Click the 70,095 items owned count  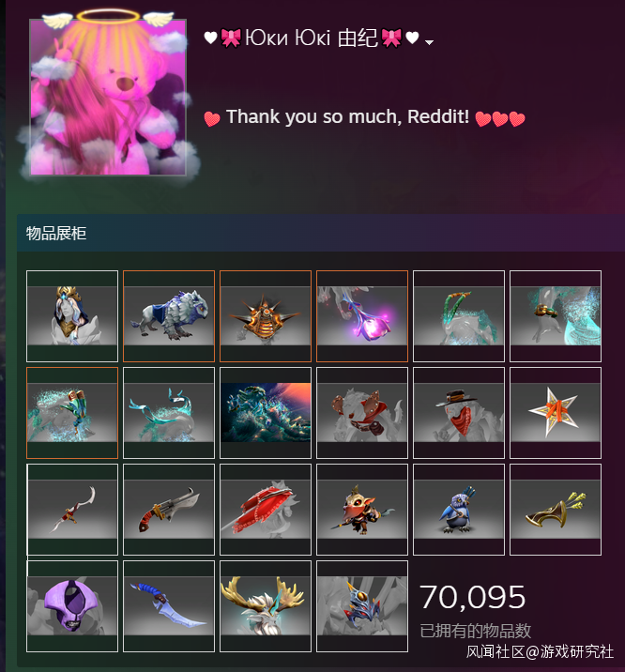click(x=472, y=597)
